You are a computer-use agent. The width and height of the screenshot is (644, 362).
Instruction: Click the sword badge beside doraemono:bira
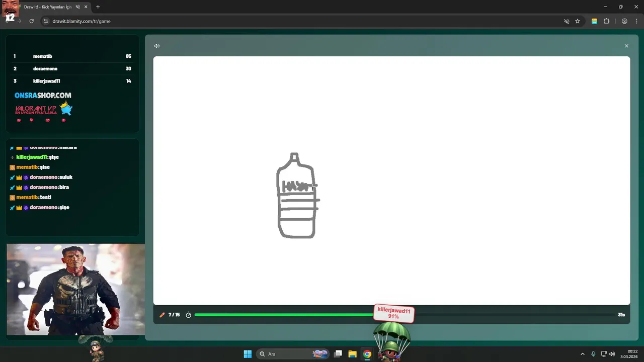12,188
